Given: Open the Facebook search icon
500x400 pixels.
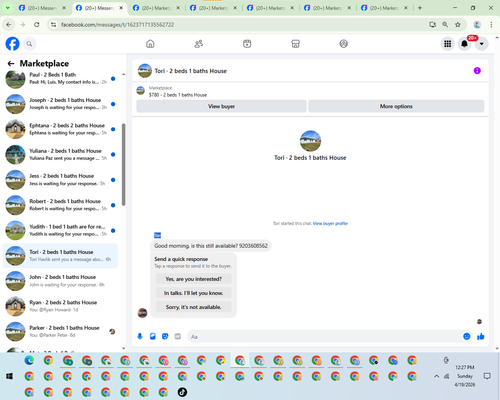Looking at the screenshot, I should (29, 44).
